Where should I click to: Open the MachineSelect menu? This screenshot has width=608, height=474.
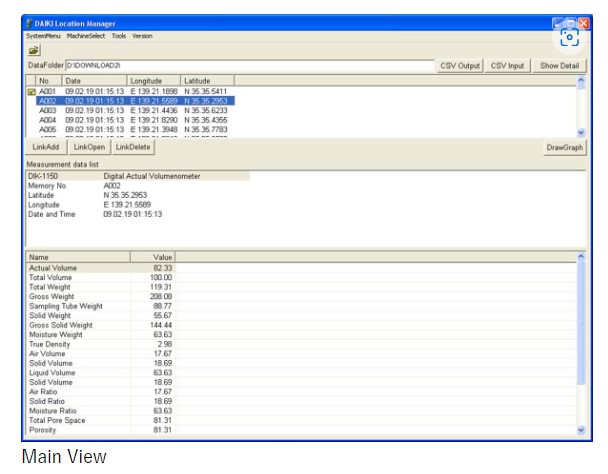(86, 36)
